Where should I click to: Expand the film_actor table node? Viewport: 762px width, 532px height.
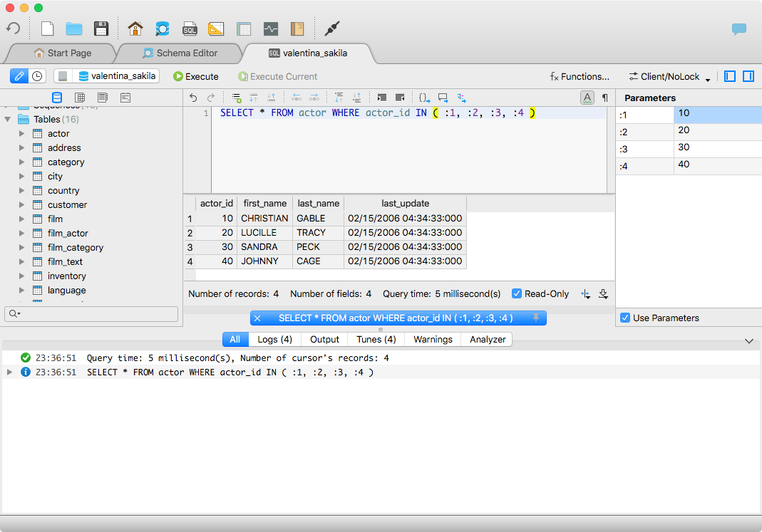click(21, 233)
